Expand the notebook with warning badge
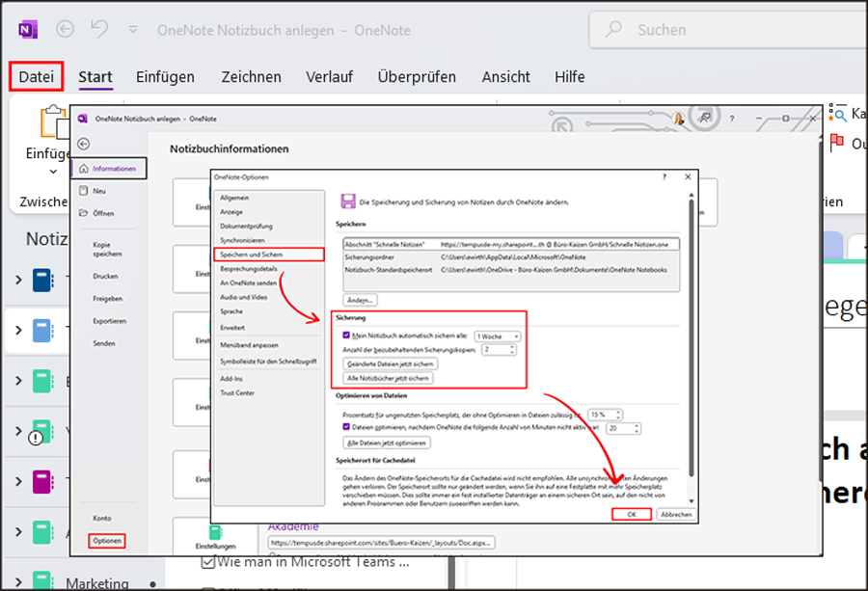Image resolution: width=868 pixels, height=591 pixels. tap(18, 431)
